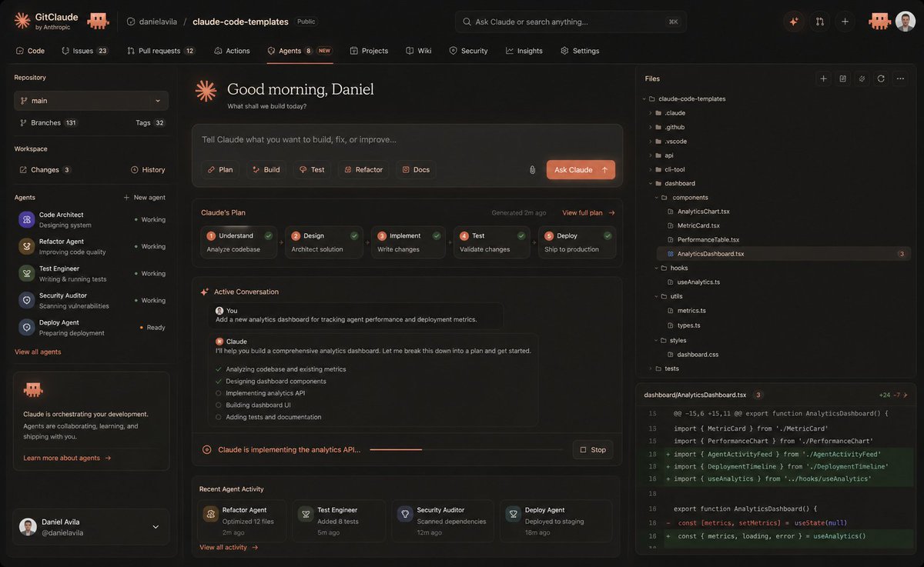Click Learn more about agents
This screenshot has width=924, height=567.
(67, 458)
